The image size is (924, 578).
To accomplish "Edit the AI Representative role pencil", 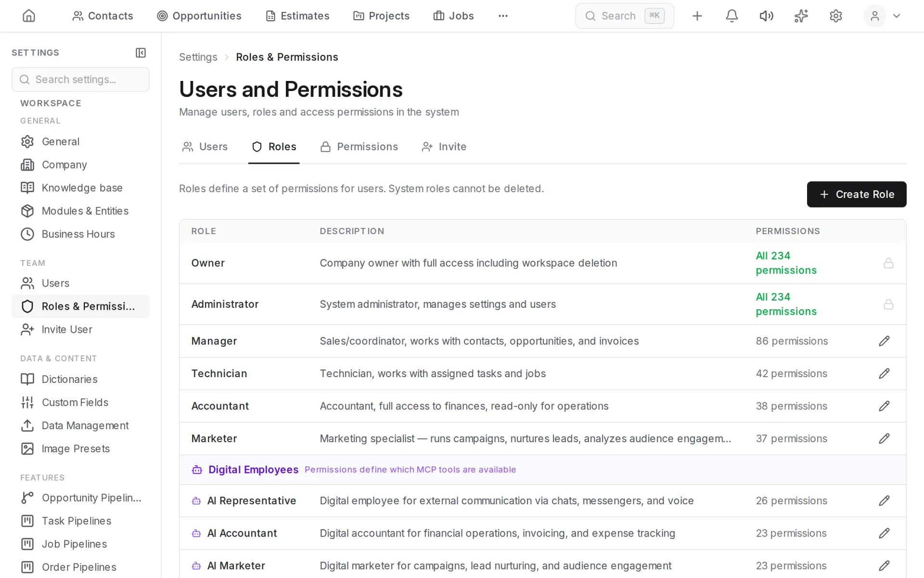I will tap(884, 500).
